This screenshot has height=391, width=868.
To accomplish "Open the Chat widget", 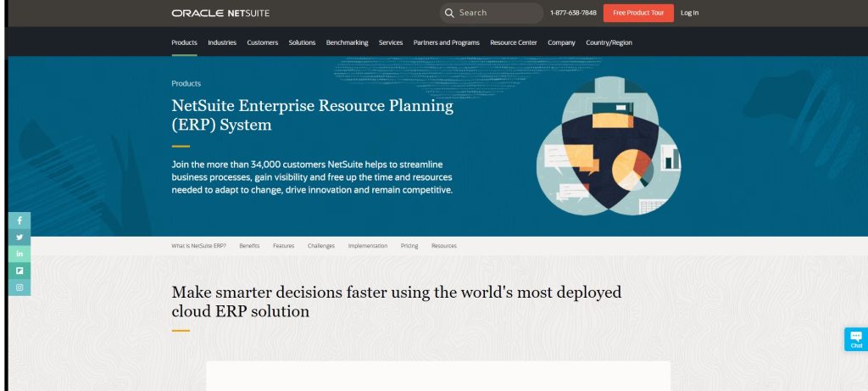I will click(x=856, y=339).
